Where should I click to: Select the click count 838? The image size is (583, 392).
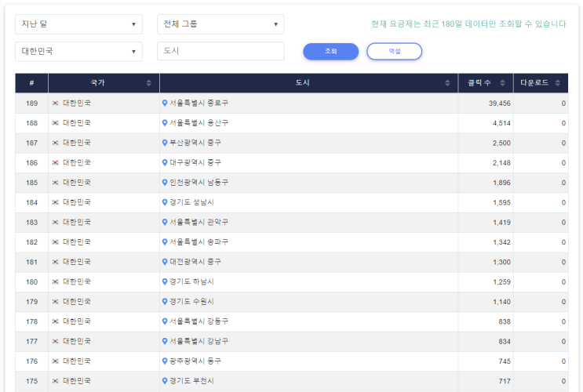[x=505, y=321]
